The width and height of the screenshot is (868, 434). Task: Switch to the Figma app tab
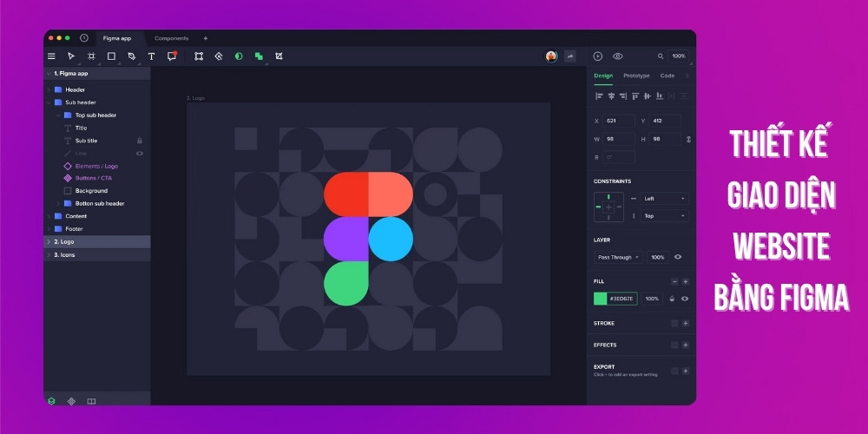pyautogui.click(x=117, y=39)
